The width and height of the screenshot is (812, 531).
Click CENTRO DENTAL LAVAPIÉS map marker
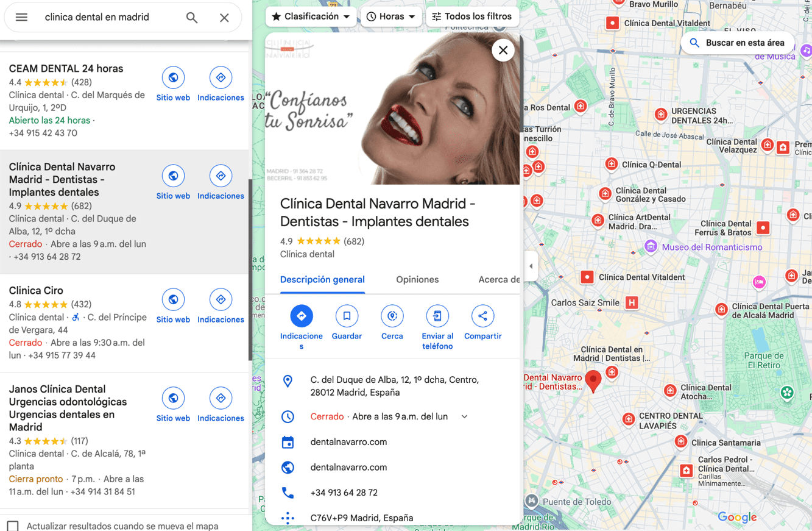(629, 419)
